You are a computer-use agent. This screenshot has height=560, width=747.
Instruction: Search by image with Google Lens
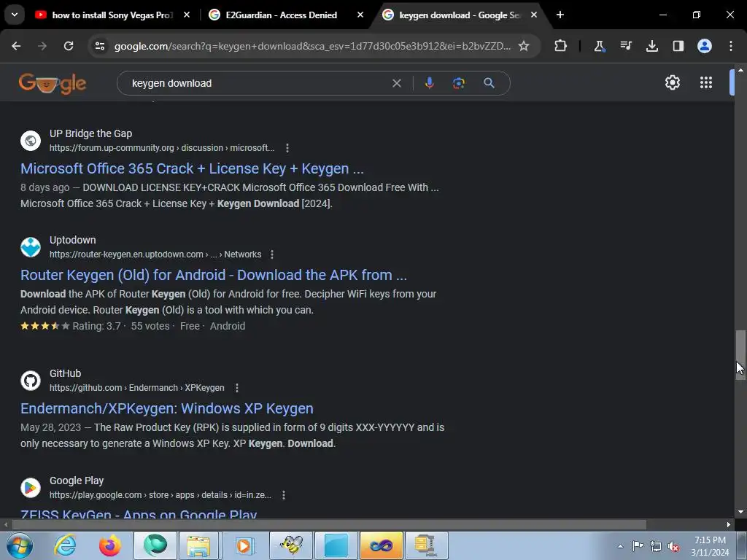pyautogui.click(x=458, y=83)
